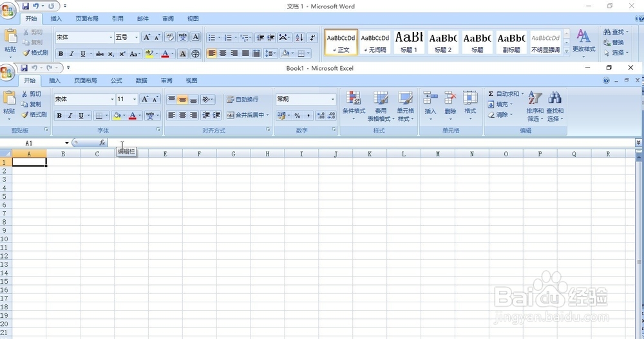Screen dimensions: 644x339
Task: Click Save icon in Excel quick access toolbar
Action: pyautogui.click(x=24, y=68)
